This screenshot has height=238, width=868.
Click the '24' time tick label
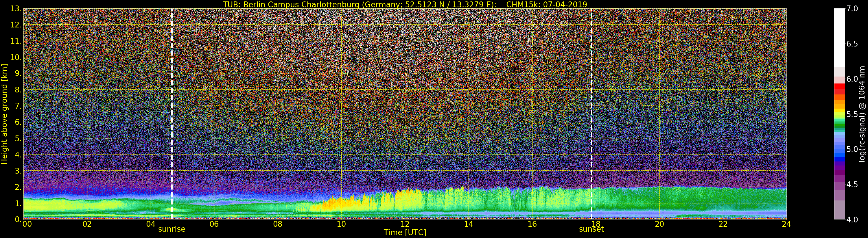[x=786, y=224]
